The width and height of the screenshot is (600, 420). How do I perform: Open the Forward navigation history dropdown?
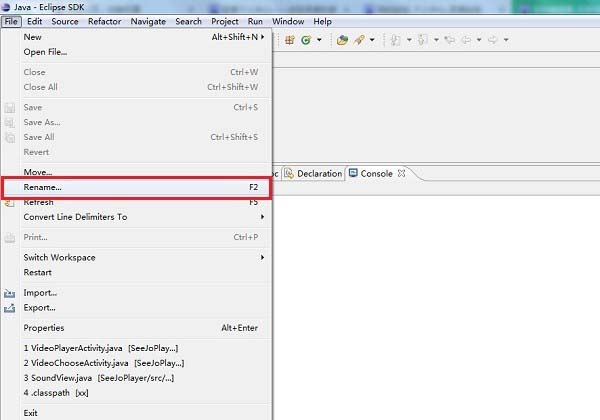point(506,40)
